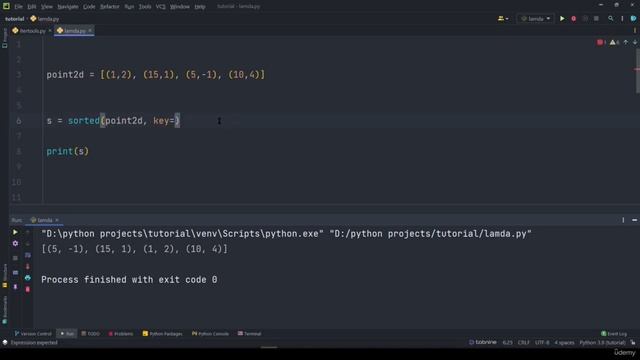Rerun lamda in Run panel
Screen dimensions: 640x360
15,232
